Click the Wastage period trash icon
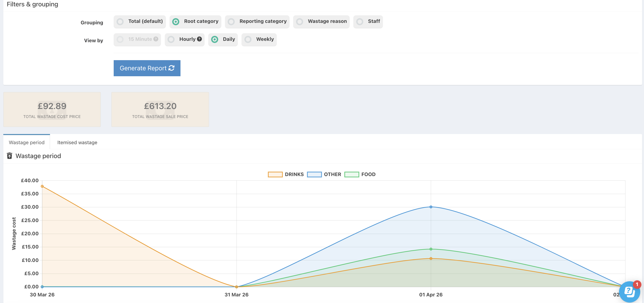 pos(9,156)
